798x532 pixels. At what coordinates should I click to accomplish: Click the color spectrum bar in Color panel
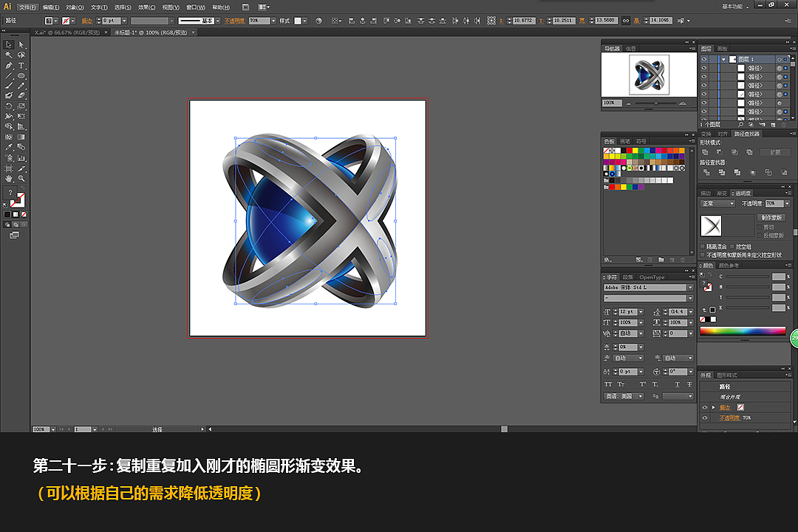(743, 332)
